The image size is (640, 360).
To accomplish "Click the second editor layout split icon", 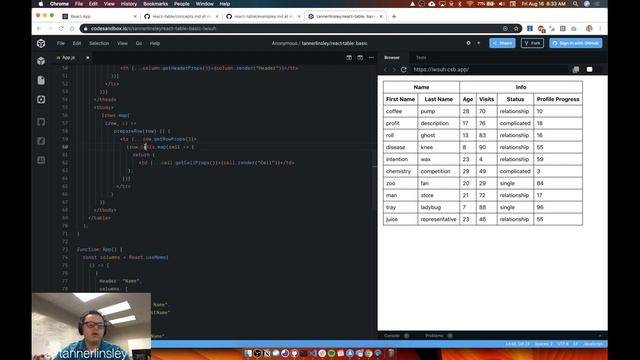I will pos(360,58).
